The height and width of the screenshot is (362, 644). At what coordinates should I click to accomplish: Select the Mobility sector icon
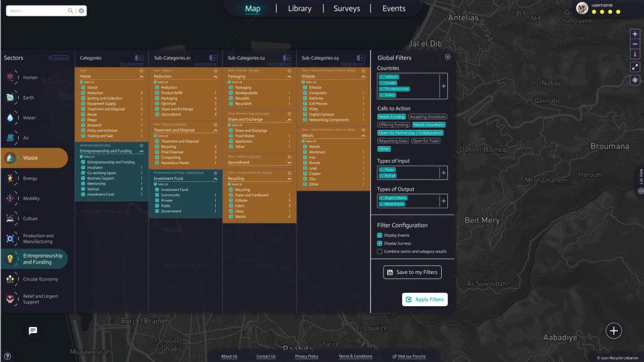[10, 198]
